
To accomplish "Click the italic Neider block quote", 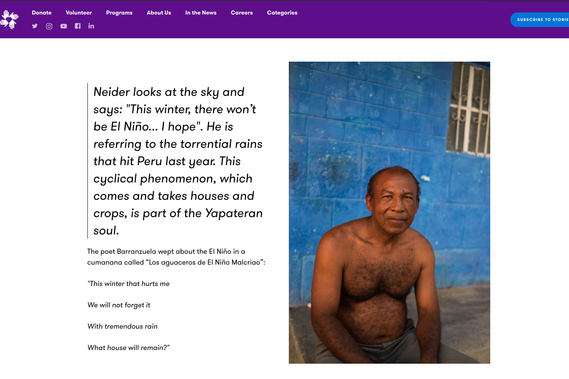I will pyautogui.click(x=178, y=161).
